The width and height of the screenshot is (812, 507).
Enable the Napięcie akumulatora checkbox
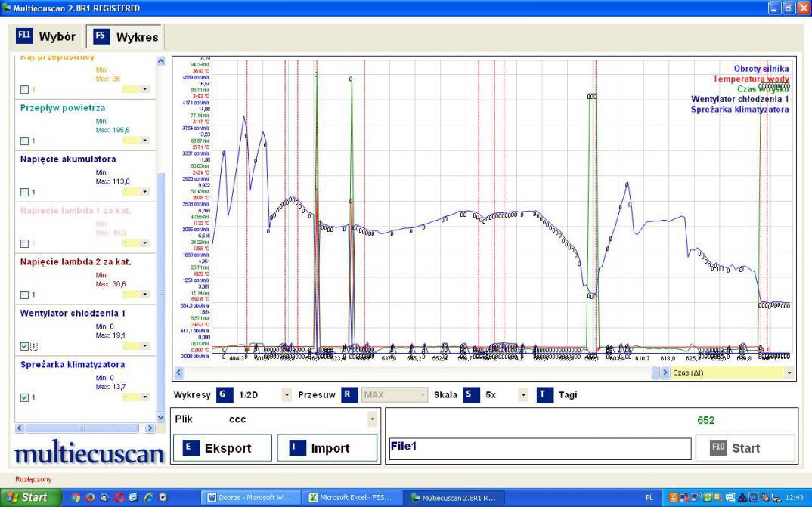(25, 192)
